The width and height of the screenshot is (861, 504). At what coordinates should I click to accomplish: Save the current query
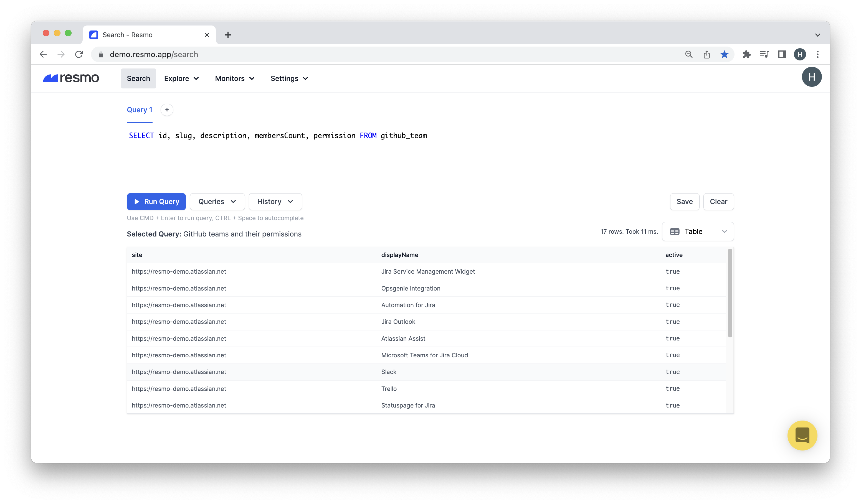684,202
